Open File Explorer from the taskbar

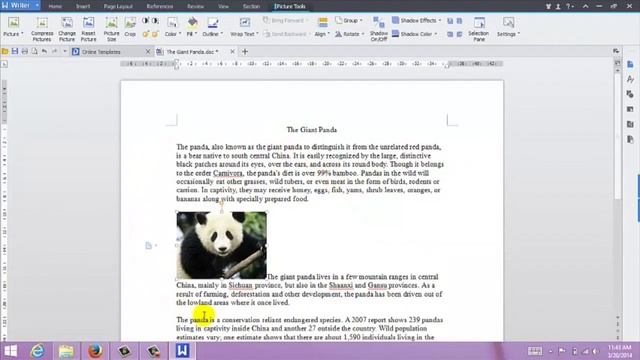66,351
